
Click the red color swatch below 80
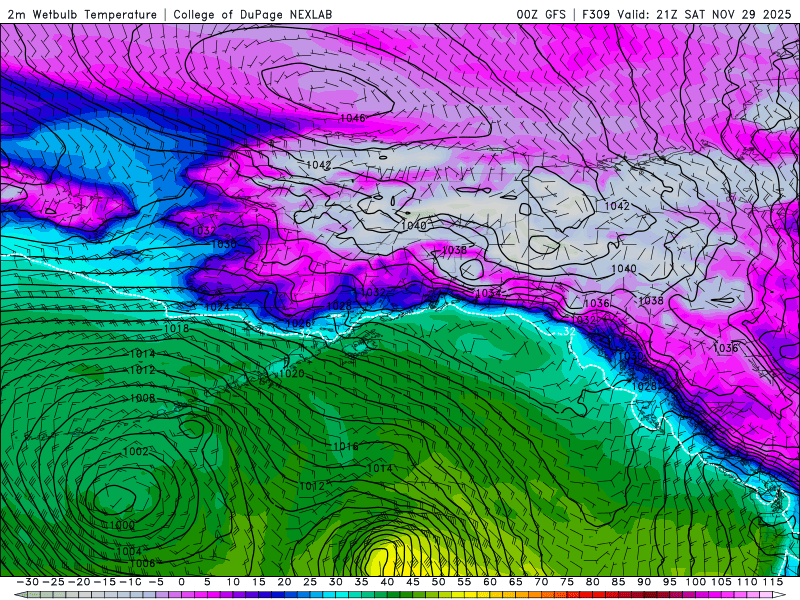click(x=599, y=595)
